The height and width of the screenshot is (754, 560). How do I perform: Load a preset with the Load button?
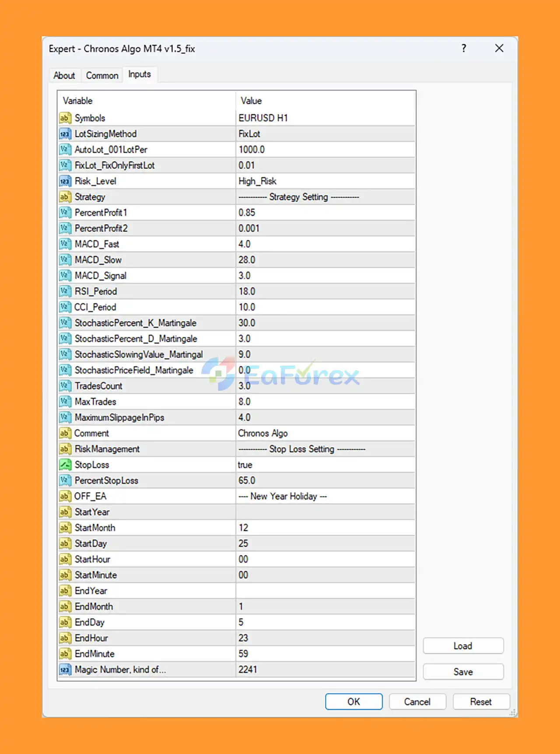463,646
